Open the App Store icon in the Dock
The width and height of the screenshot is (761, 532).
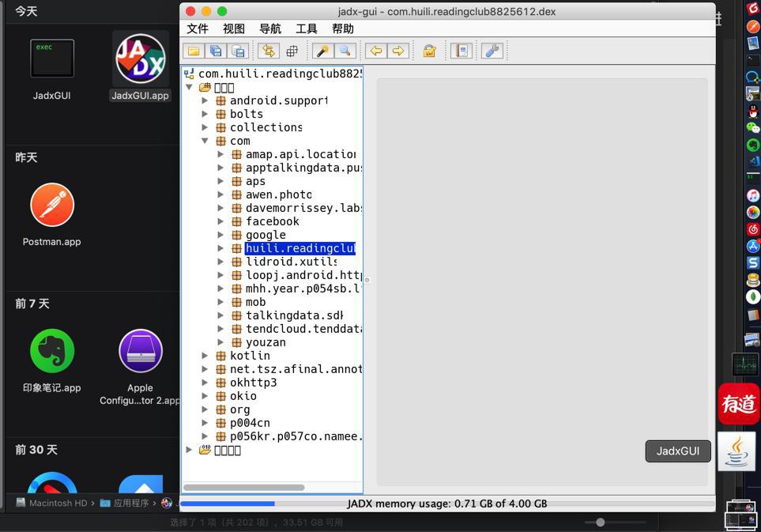point(753,246)
